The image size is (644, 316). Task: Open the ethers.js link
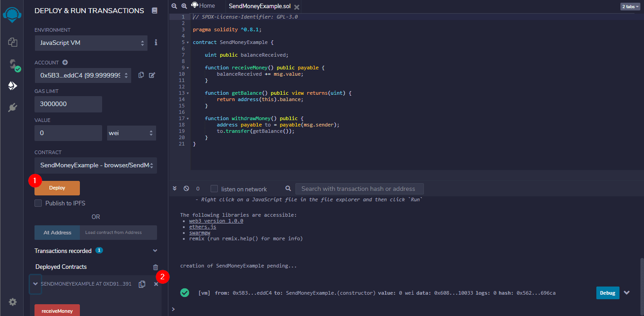[202, 227]
